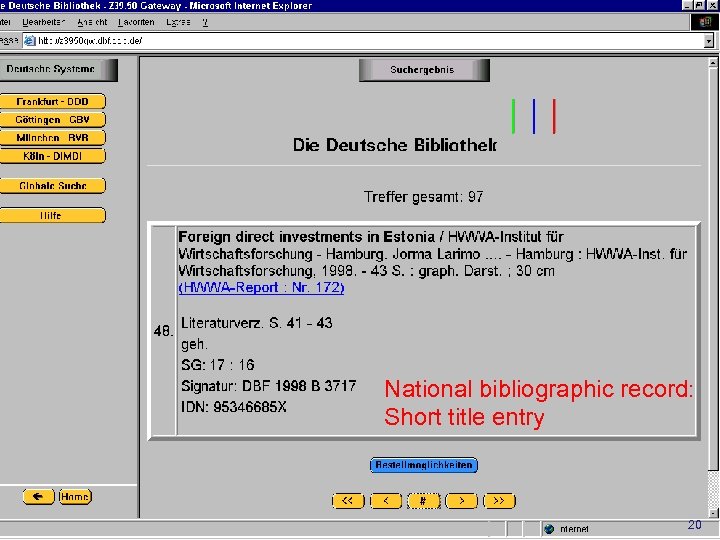
Task: Open the Bearbeiten menu
Action: [44, 22]
